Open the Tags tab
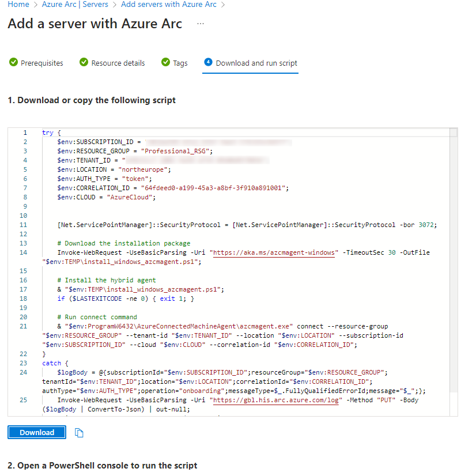This screenshot has height=476, width=476. [x=180, y=63]
